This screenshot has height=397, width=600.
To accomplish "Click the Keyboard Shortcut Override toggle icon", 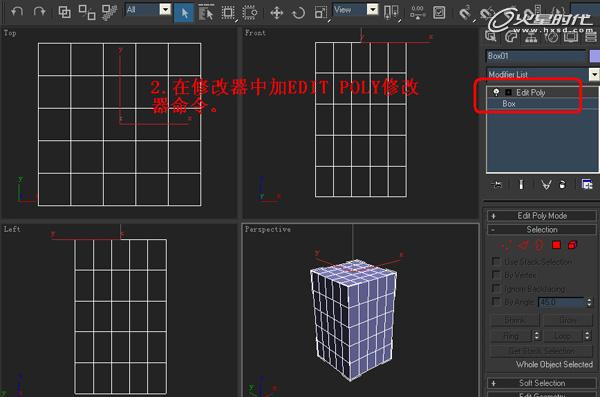I will 439,12.
